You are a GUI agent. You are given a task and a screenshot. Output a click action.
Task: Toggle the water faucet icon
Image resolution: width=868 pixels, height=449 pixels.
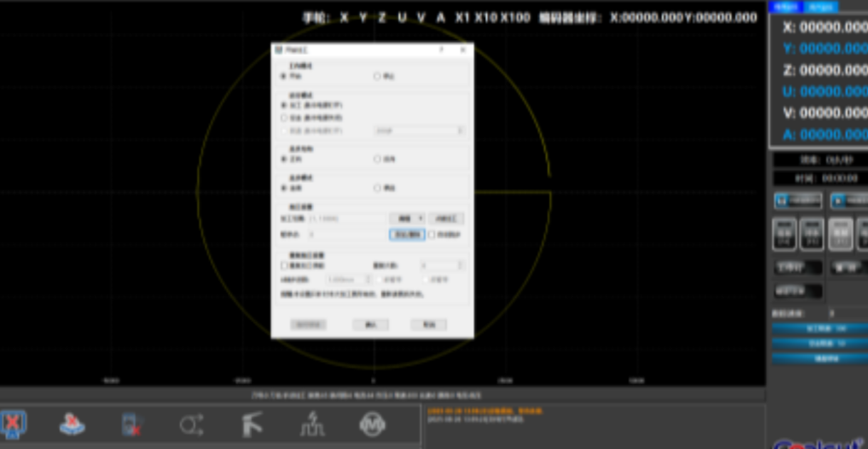tap(251, 425)
